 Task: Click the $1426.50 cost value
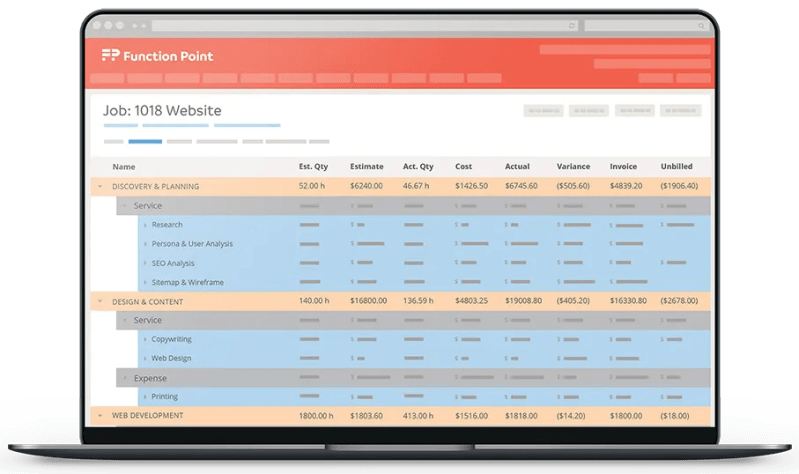[471, 186]
